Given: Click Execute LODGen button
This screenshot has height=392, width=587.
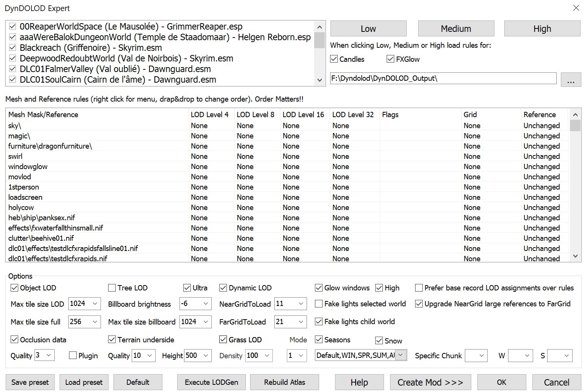Looking at the screenshot, I should pyautogui.click(x=211, y=382).
